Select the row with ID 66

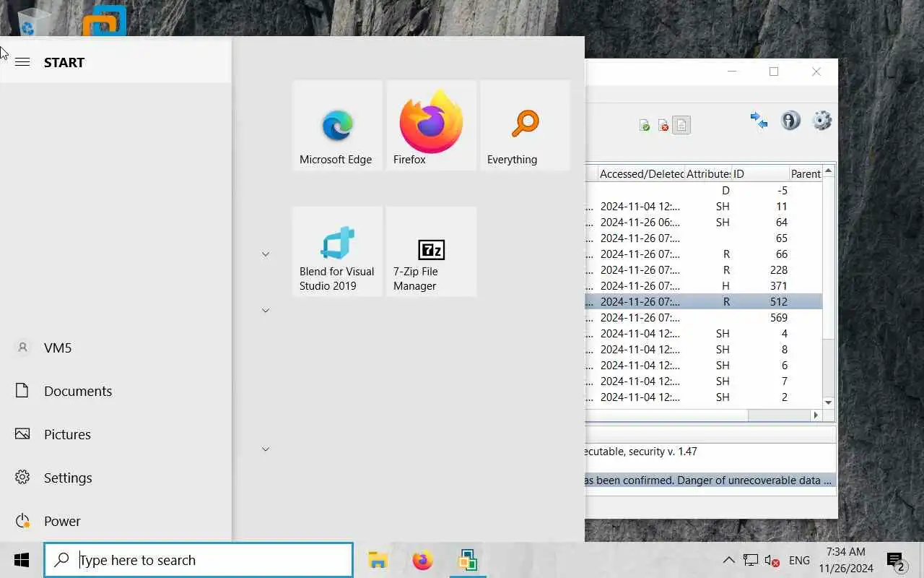click(703, 254)
